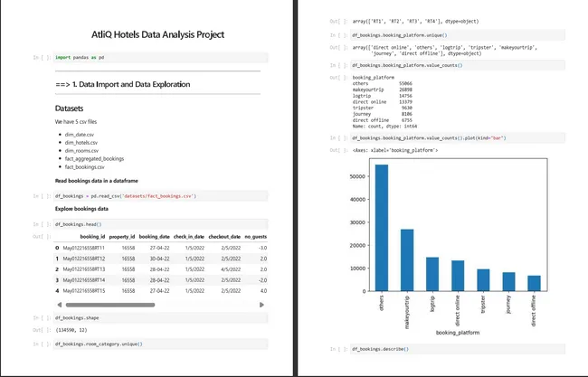Click the table's right scroll arrow
The width and height of the screenshot is (588, 377).
(x=261, y=305)
